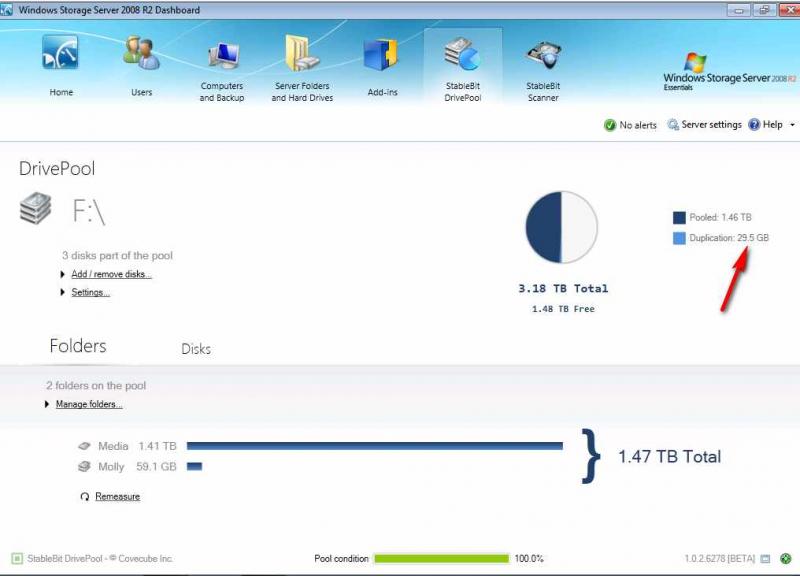Click the 'Media' folder name
This screenshot has height=576, width=800.
click(x=113, y=446)
